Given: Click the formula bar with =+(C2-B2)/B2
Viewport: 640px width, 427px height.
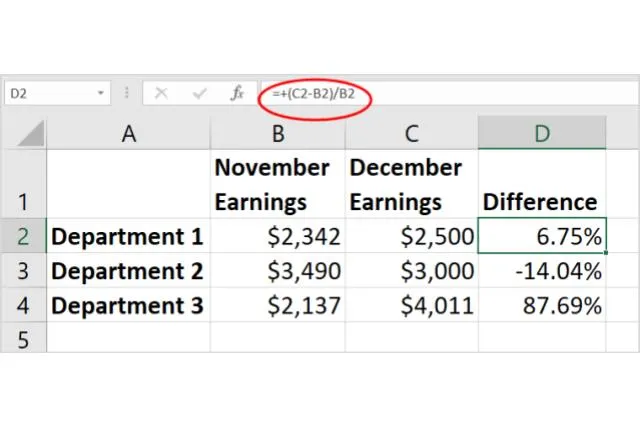Looking at the screenshot, I should point(450,93).
